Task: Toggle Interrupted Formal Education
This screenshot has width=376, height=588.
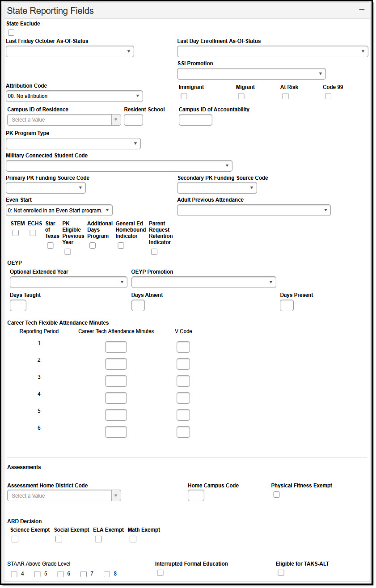Action: pyautogui.click(x=160, y=572)
